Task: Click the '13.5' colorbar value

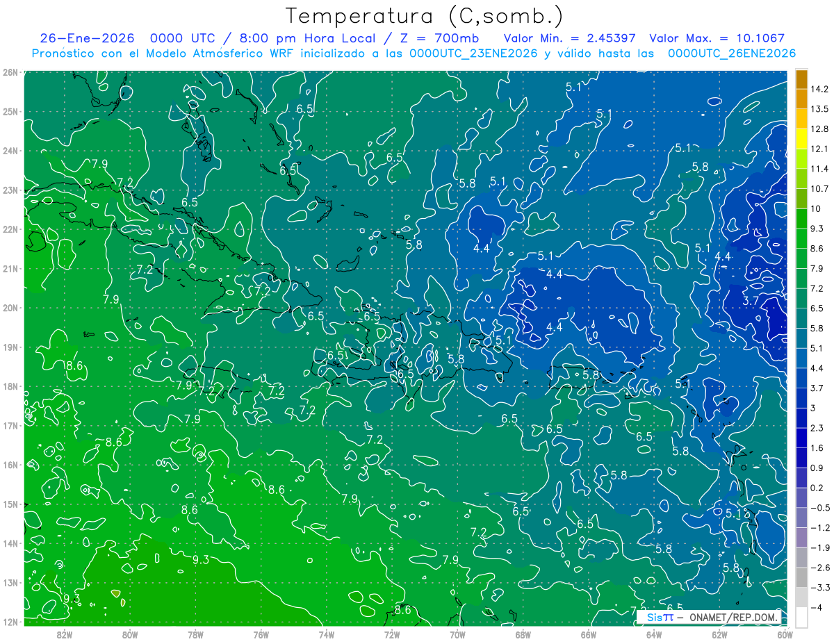Action: [819, 109]
